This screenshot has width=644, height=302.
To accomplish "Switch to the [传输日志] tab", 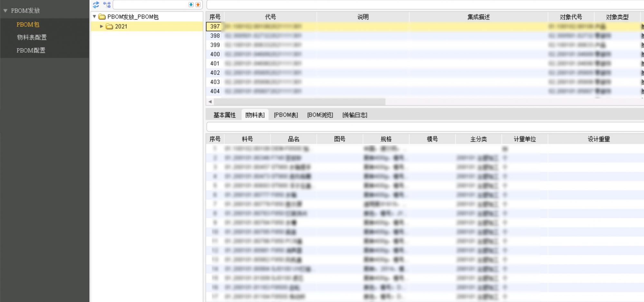I will click(x=355, y=115).
